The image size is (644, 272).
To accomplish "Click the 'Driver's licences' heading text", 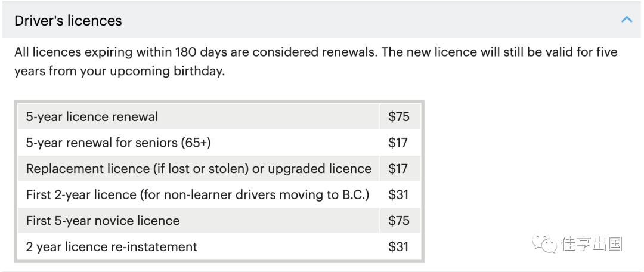I will pyautogui.click(x=68, y=20).
